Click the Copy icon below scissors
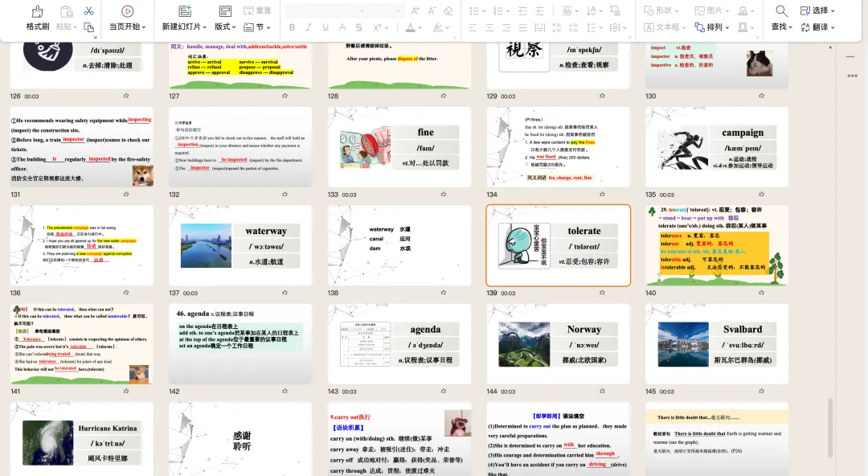This screenshot has width=868, height=476. 88,27
